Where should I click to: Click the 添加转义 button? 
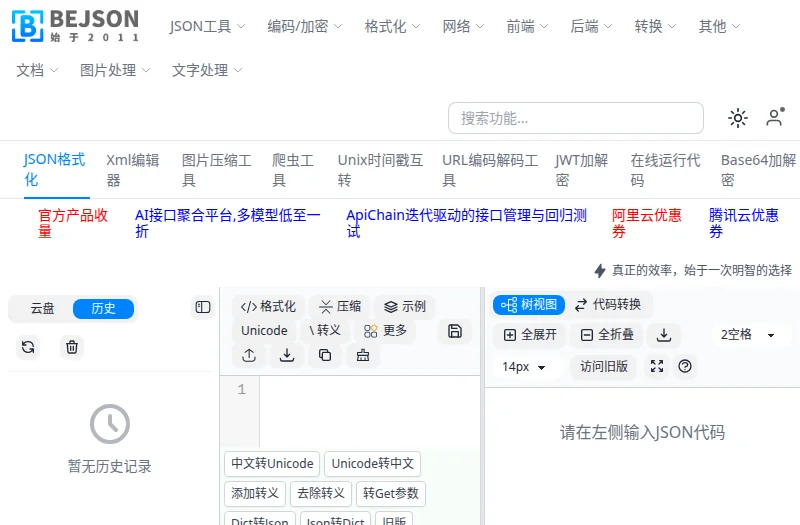[255, 493]
